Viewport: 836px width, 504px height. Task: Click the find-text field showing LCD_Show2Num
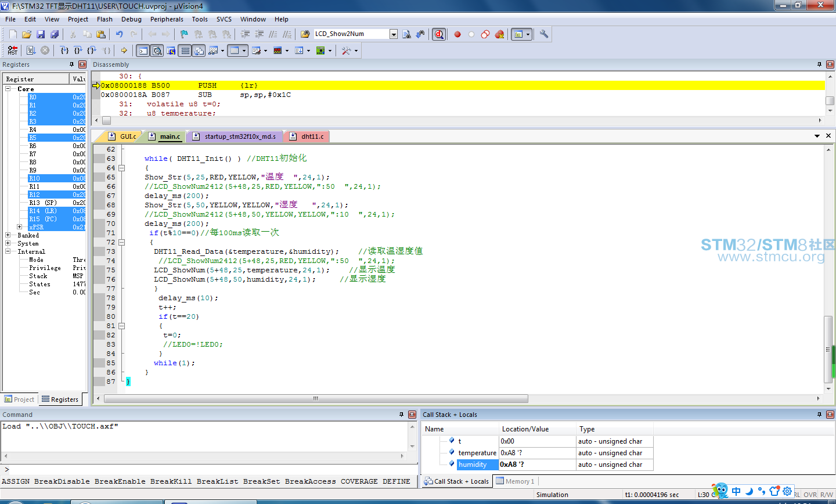pyautogui.click(x=351, y=34)
